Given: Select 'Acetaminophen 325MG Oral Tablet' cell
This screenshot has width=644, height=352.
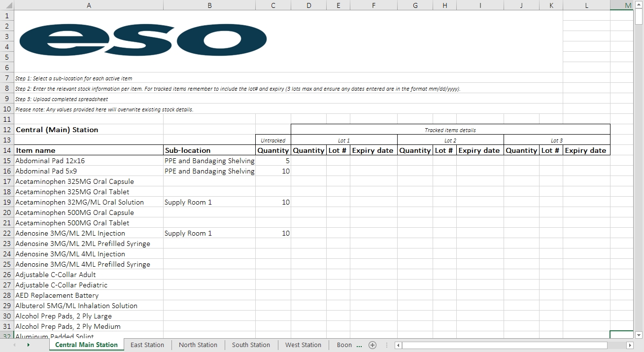Looking at the screenshot, I should (89, 192).
